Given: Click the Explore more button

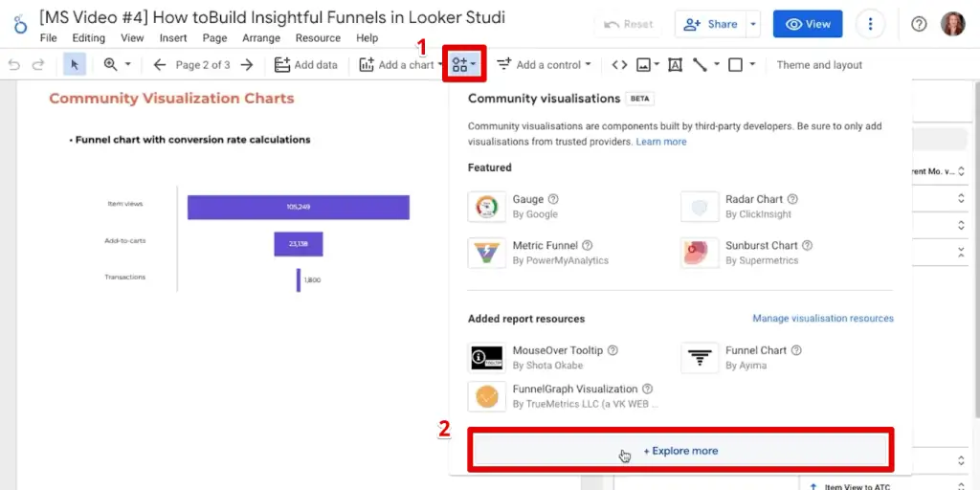Looking at the screenshot, I should click(x=680, y=451).
